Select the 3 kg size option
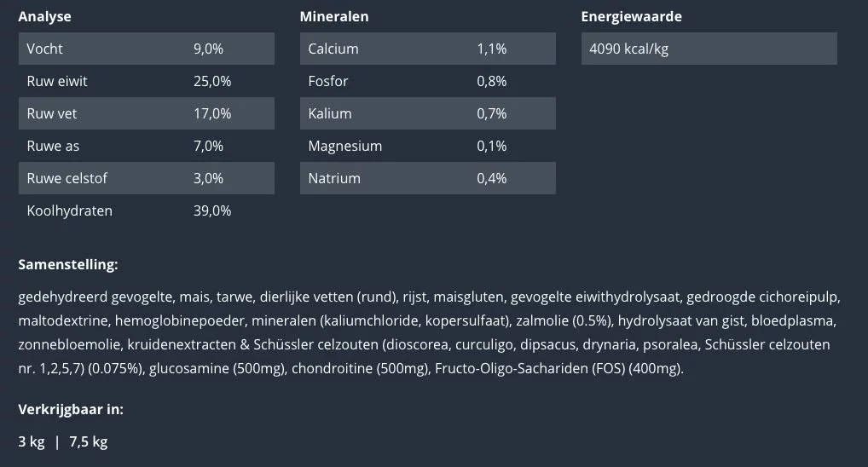868x467 pixels. tap(32, 441)
